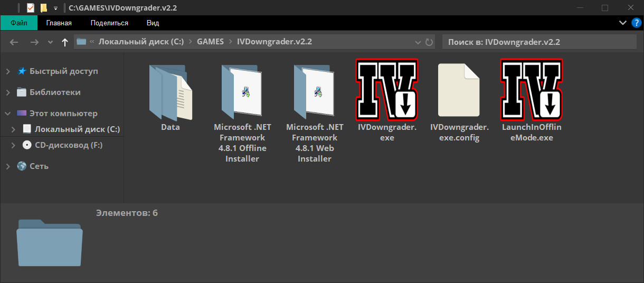Image resolution: width=644 pixels, height=283 pixels.
Task: Click the Быстрый доступ star icon
Action: pos(22,71)
